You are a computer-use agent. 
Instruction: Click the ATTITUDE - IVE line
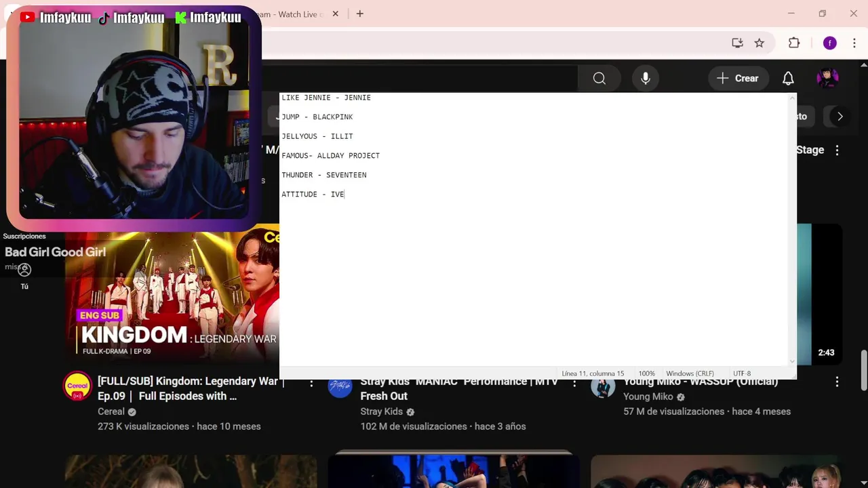coord(313,194)
